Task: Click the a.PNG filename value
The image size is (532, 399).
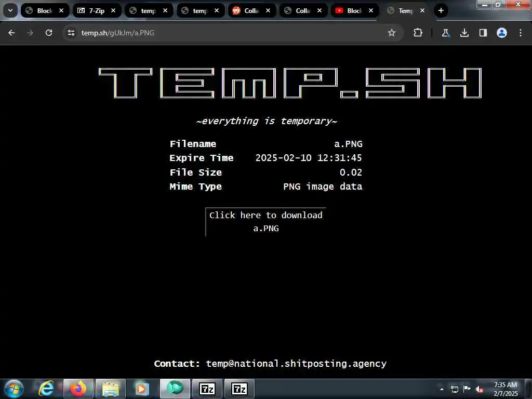Action: pos(348,144)
